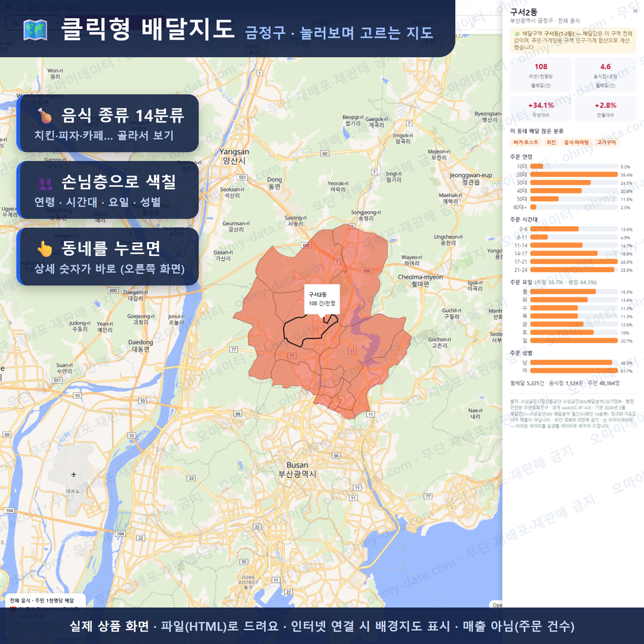This screenshot has width=644, height=644.
Task: Select the 중식·마라탕 category tag
Action: (x=576, y=143)
